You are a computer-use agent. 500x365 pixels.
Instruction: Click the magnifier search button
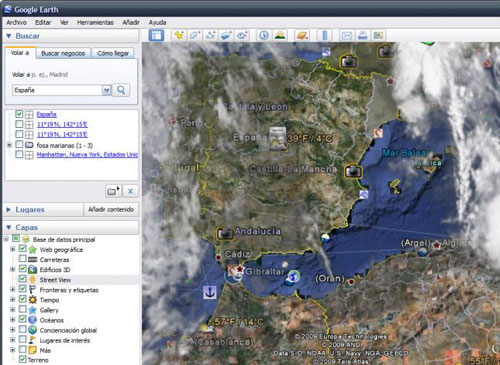pyautogui.click(x=121, y=90)
